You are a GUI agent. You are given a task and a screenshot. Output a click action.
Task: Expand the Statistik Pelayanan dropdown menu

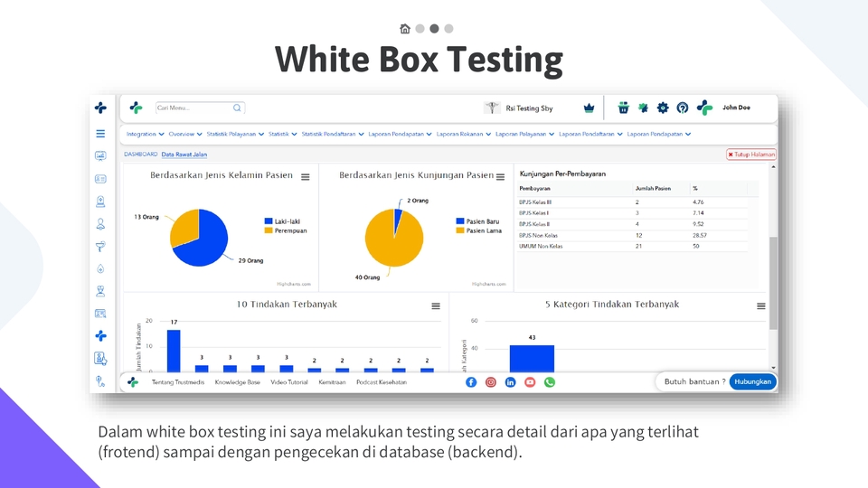tap(235, 134)
